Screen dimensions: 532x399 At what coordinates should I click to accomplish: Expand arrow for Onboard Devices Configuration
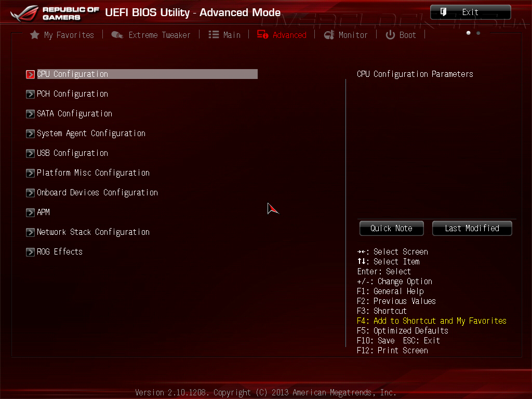30,193
